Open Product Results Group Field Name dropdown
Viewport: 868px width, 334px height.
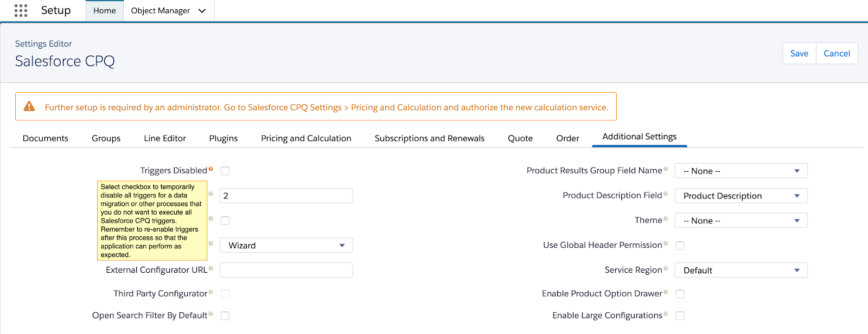coord(741,171)
